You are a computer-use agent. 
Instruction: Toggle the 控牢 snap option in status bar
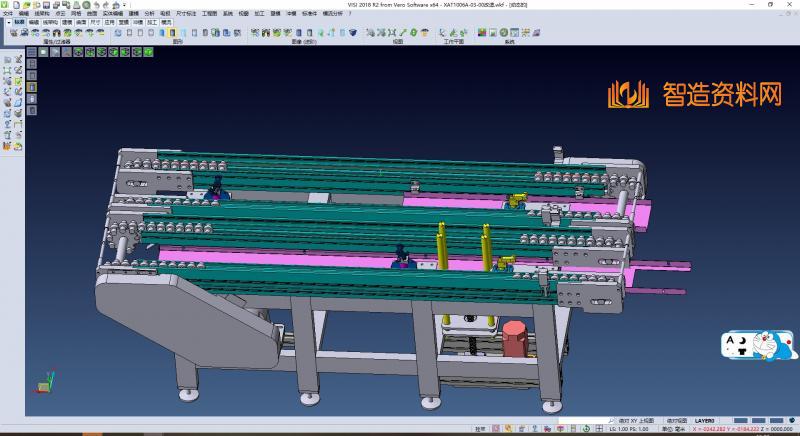pyautogui.click(x=480, y=428)
